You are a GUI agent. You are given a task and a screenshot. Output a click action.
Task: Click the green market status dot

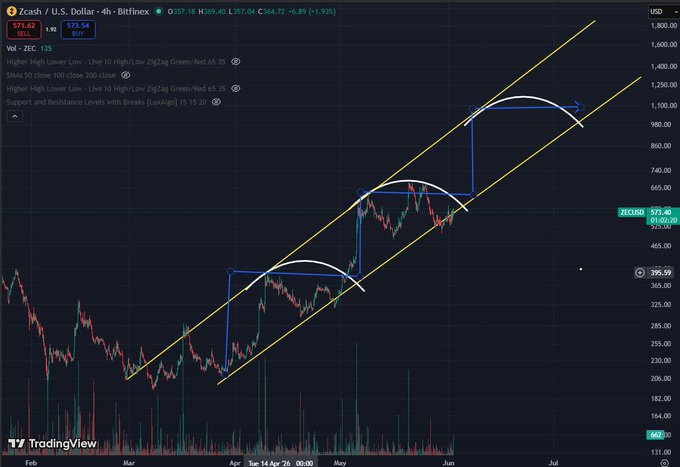(159, 11)
